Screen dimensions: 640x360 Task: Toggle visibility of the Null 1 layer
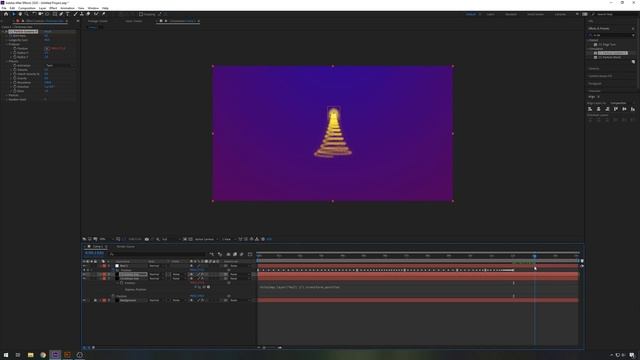[x=84, y=266]
